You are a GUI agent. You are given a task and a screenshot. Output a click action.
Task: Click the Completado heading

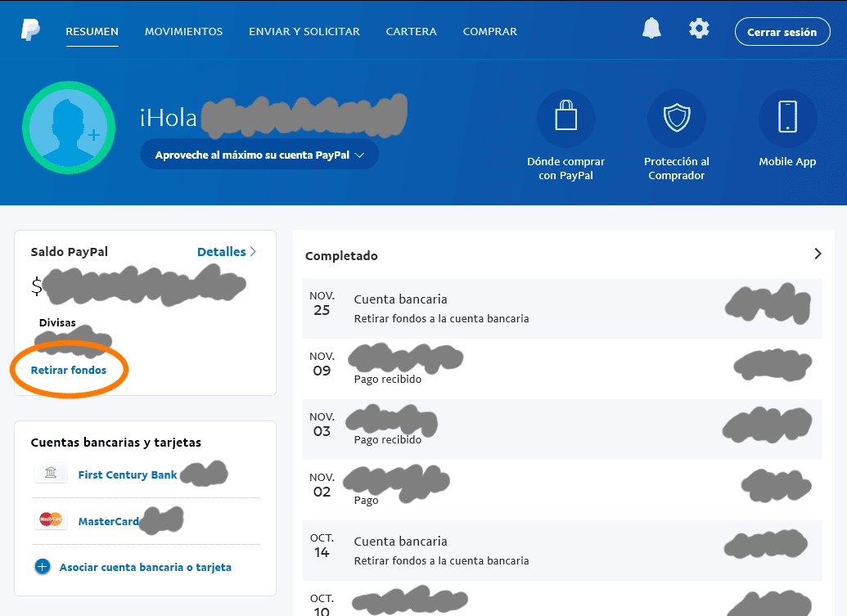click(x=341, y=256)
